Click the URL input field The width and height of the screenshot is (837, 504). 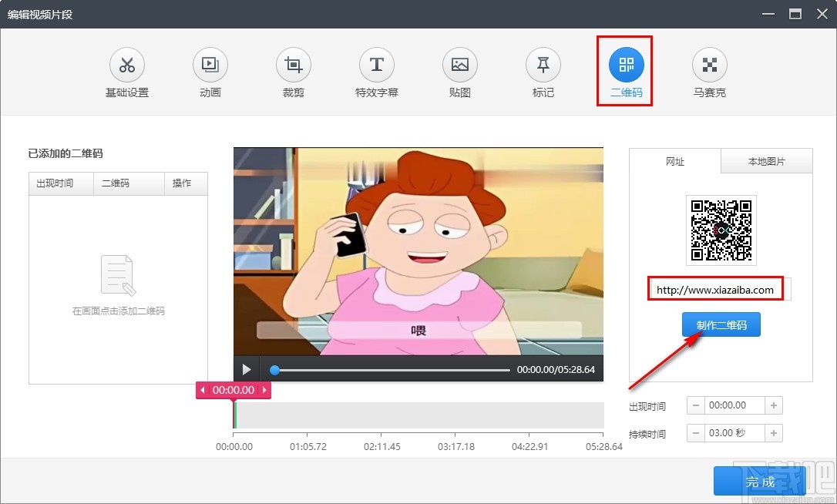720,289
